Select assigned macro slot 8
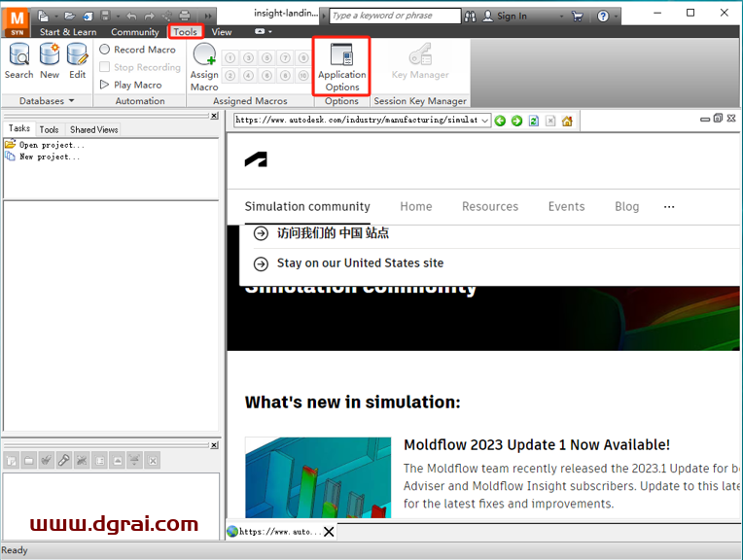This screenshot has width=743, height=560. point(285,76)
